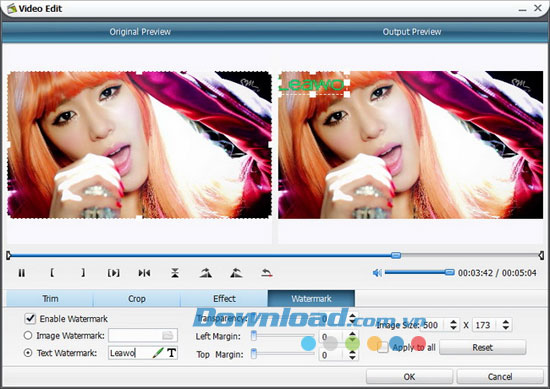Click the first rotate icon
This screenshot has width=550, height=389.
click(206, 273)
